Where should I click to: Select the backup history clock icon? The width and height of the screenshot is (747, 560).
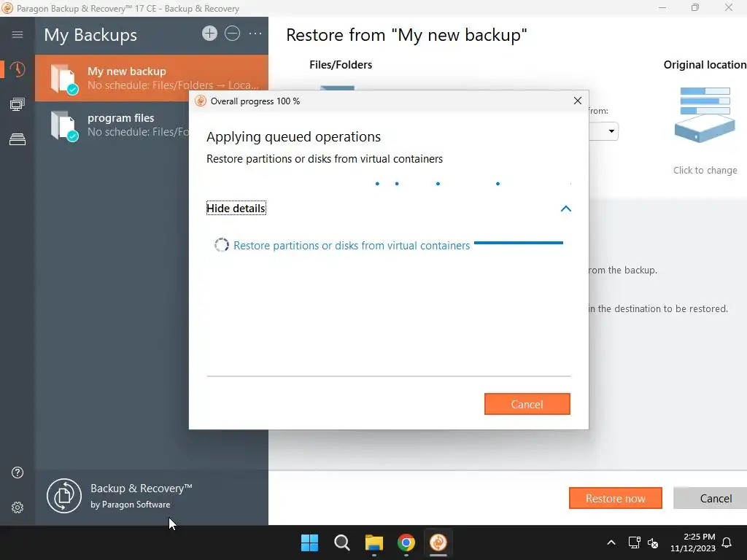pyautogui.click(x=18, y=69)
